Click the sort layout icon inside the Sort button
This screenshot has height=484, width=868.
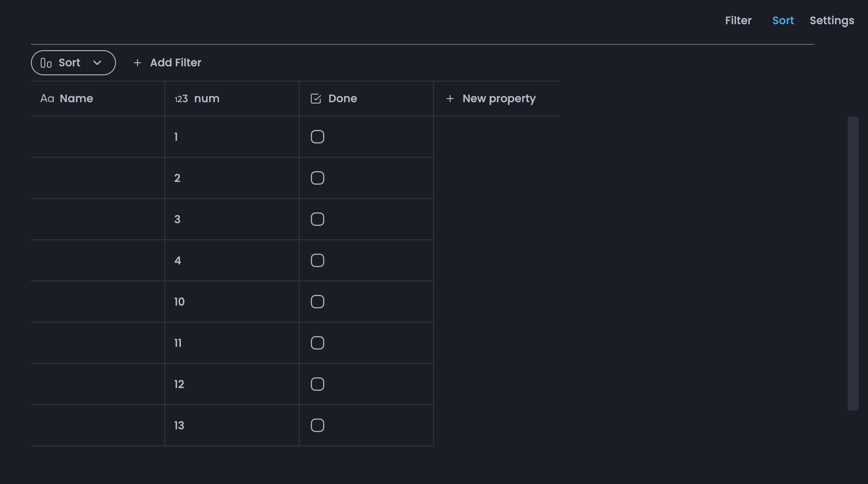pyautogui.click(x=47, y=63)
